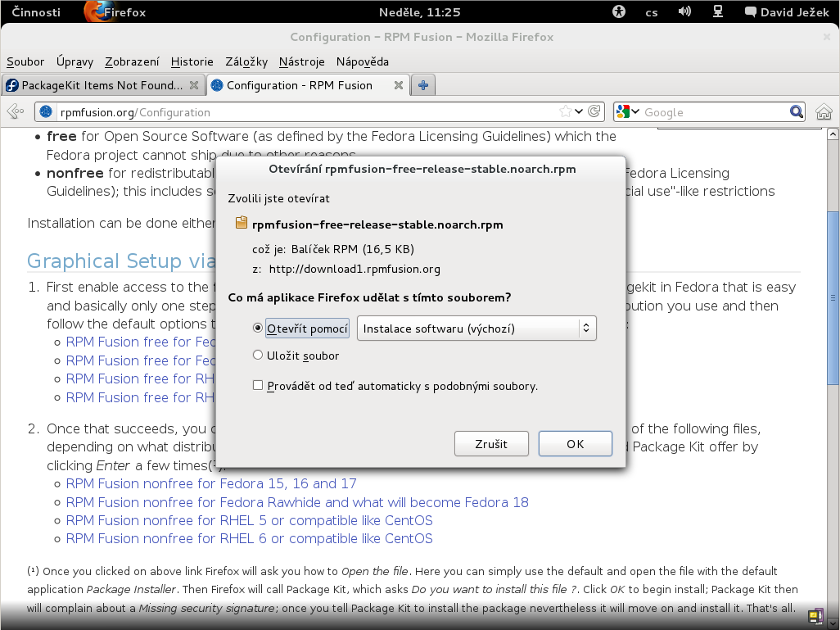Open the Zobrazení menu
840x630 pixels.
pyautogui.click(x=132, y=61)
